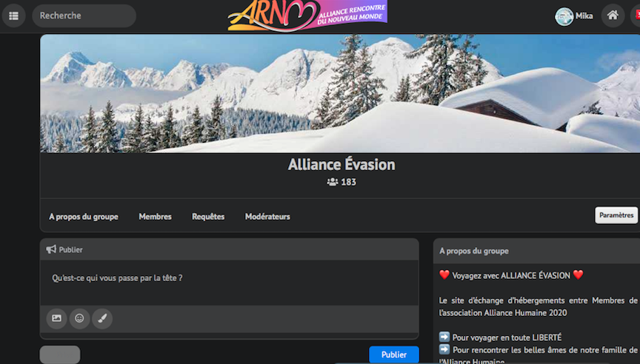Click the ARN Alliance Rencontre logo
The height and width of the screenshot is (364, 640).
(307, 16)
